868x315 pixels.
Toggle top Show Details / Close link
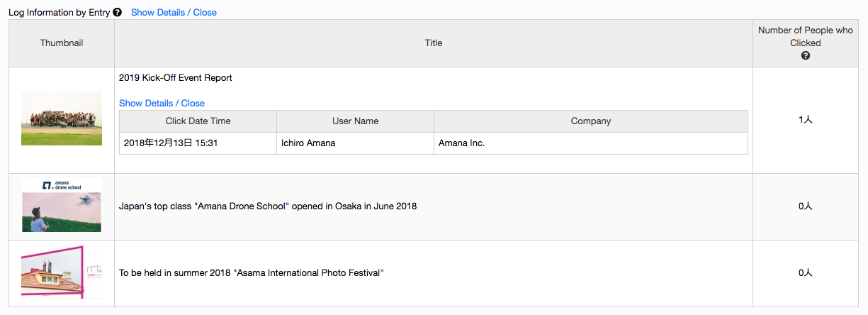pos(174,12)
